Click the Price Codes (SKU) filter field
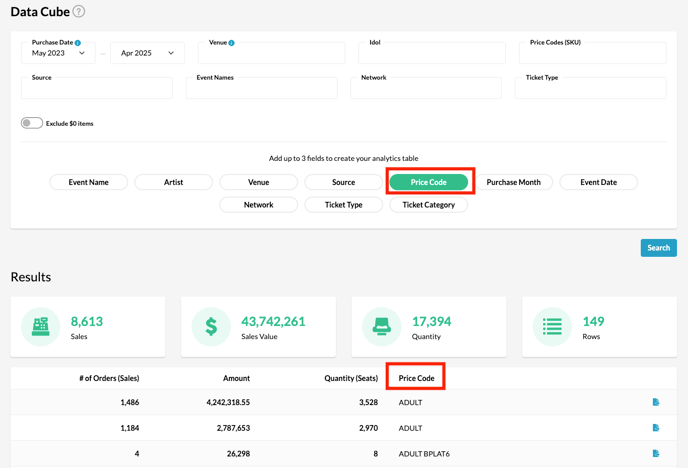The image size is (688, 468). coord(593,53)
